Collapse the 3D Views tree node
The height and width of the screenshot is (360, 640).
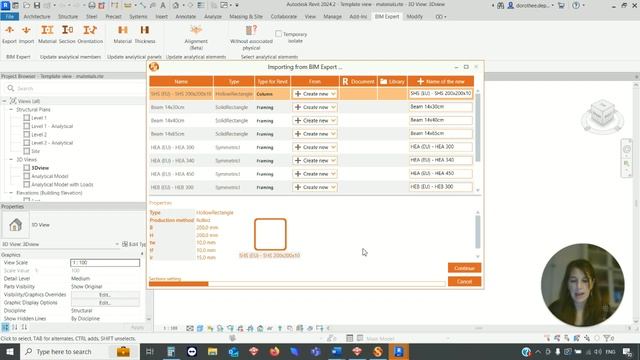point(11,160)
